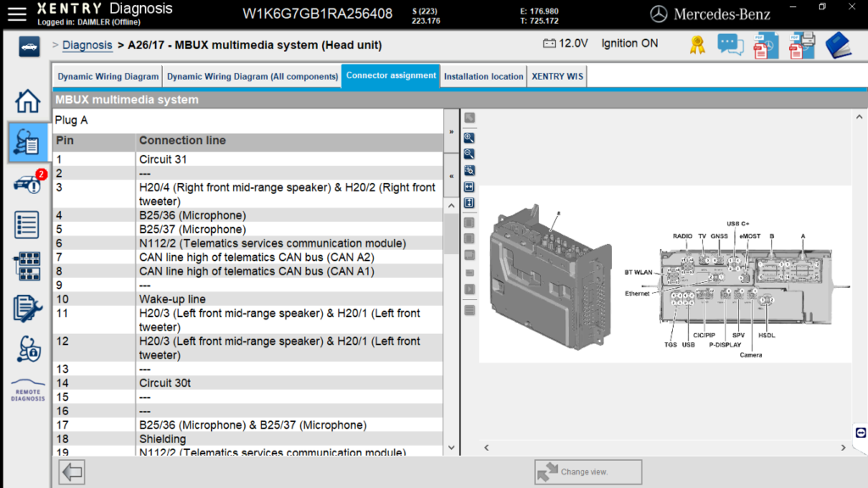This screenshot has width=868, height=488.
Task: Click the zoom in magnifier icon
Action: pos(469,137)
